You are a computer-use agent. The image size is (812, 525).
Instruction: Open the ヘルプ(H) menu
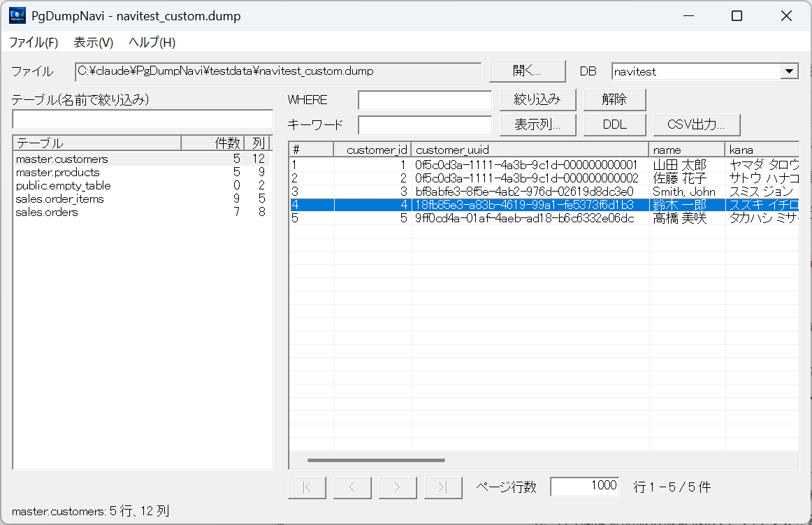(x=152, y=43)
